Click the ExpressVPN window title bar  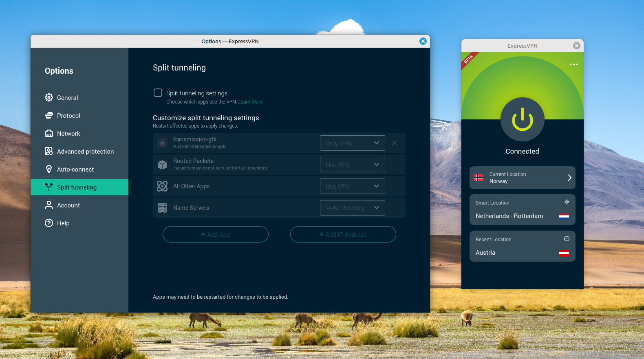[x=523, y=46]
